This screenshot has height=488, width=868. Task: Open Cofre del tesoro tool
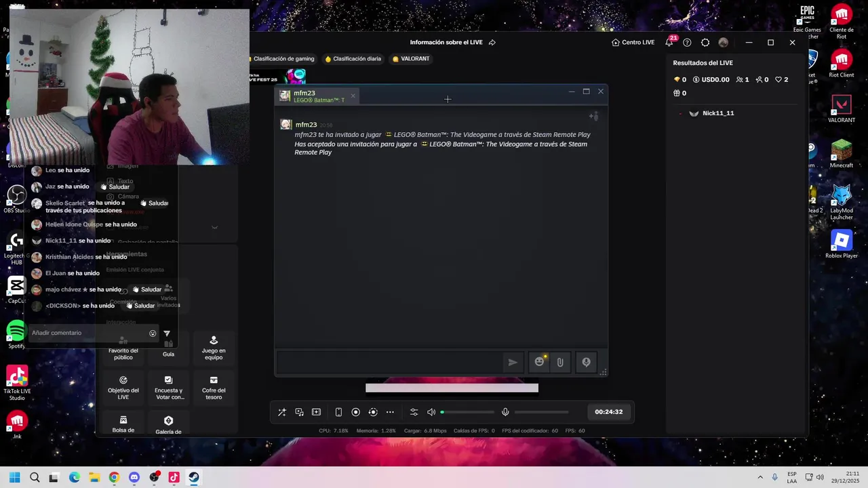tap(214, 388)
